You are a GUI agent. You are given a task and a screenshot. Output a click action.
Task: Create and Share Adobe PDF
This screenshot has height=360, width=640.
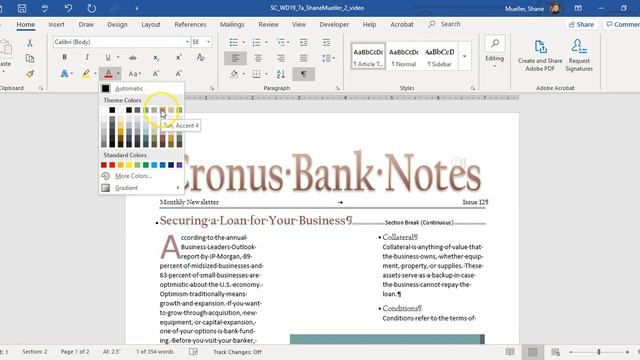click(x=540, y=56)
